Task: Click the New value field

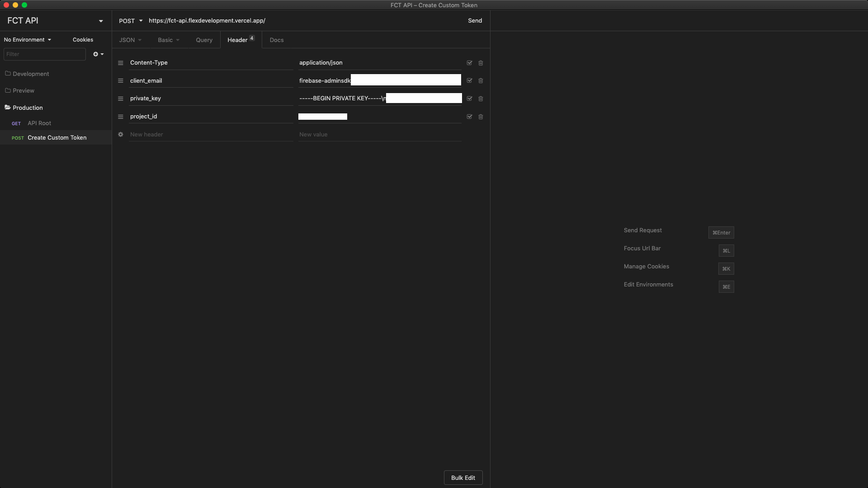Action: pos(380,134)
